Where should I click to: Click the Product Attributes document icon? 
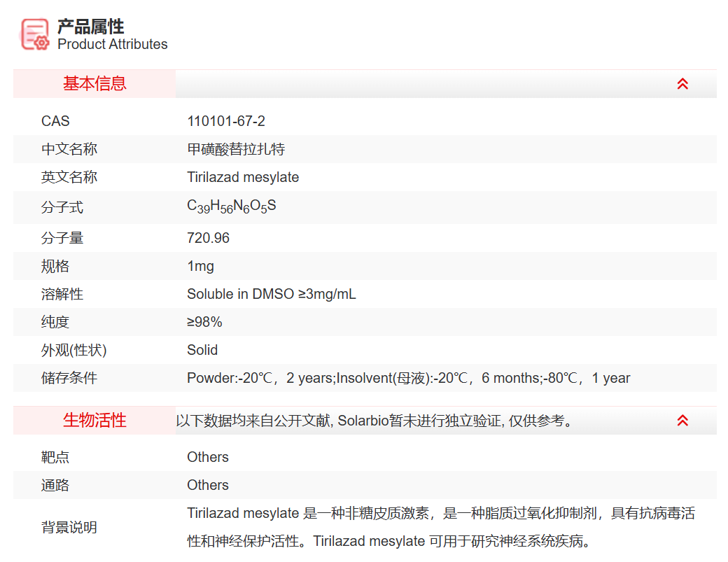coord(35,34)
